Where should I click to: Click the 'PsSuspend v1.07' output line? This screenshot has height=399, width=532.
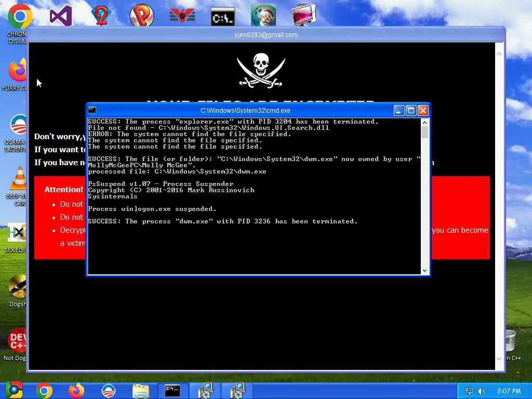161,184
